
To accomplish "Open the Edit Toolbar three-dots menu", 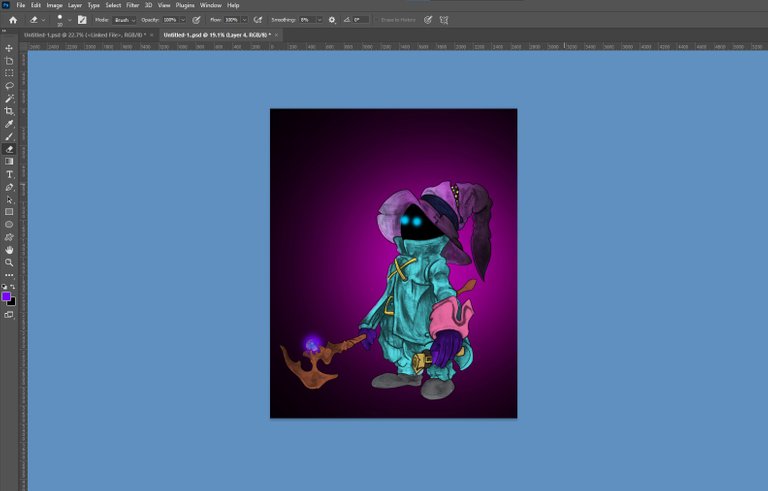I will pos(9,275).
